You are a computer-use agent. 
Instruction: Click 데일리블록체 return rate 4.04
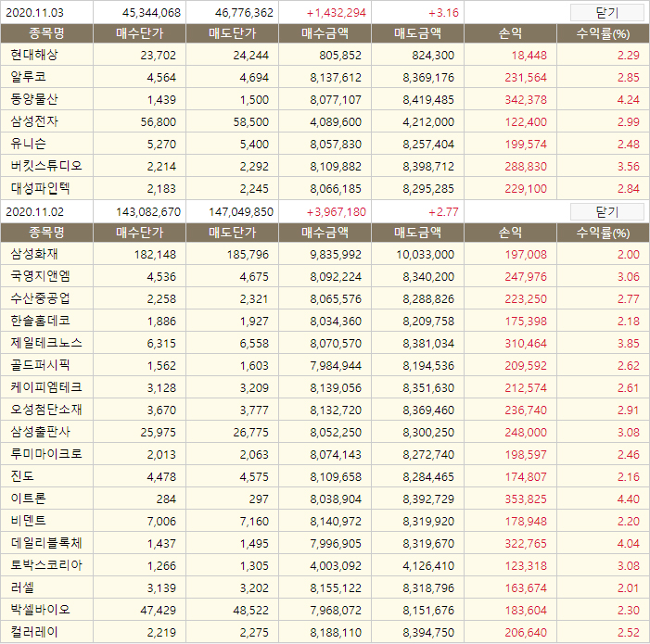click(629, 544)
